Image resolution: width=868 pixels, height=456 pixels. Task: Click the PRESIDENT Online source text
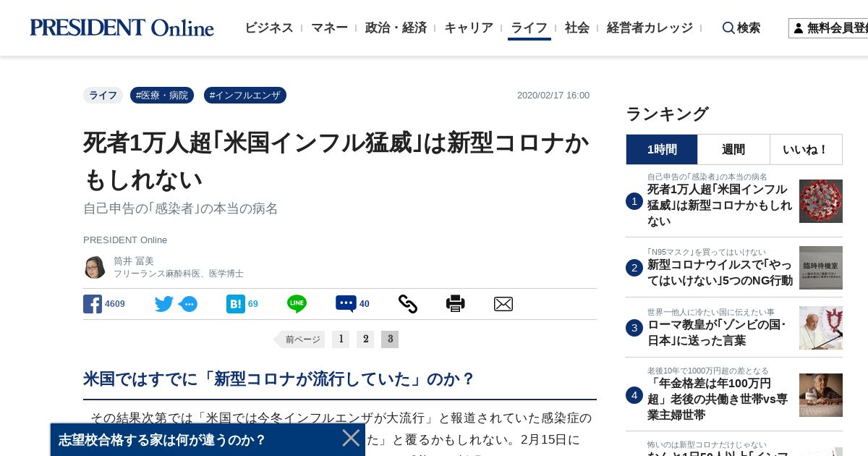125,240
